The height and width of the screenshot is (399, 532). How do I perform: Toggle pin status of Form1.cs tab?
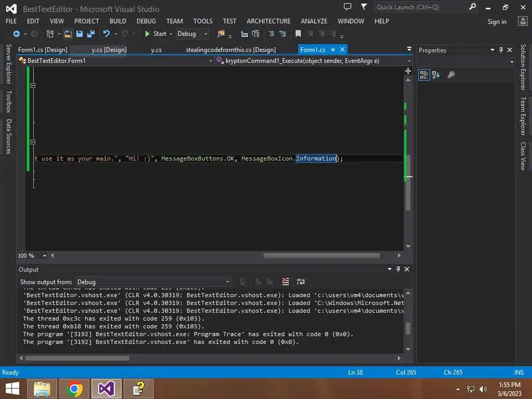tap(333, 49)
